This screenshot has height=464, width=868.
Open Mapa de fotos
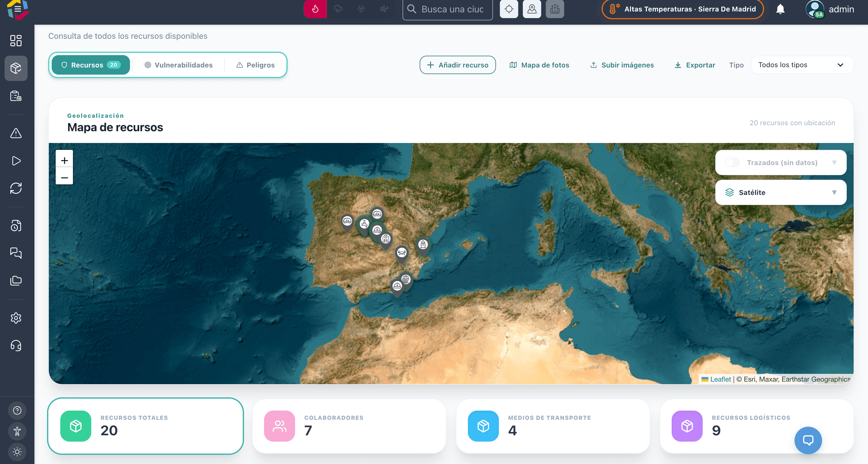tap(539, 65)
